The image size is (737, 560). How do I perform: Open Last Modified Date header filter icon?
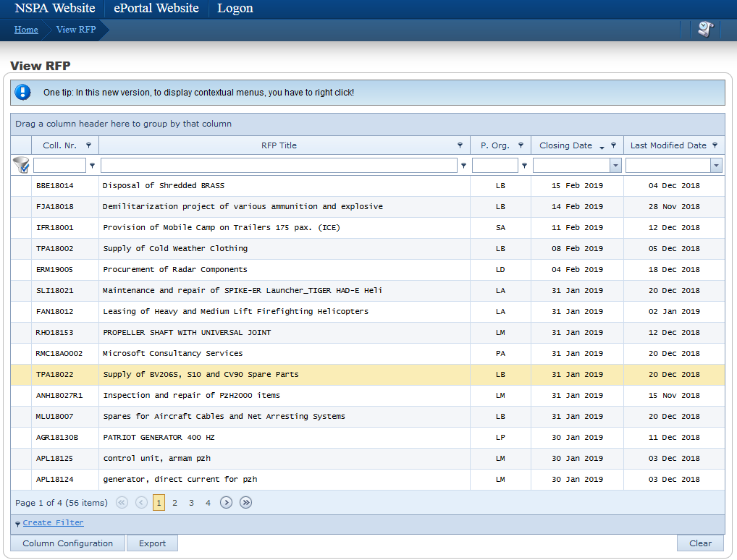click(715, 145)
